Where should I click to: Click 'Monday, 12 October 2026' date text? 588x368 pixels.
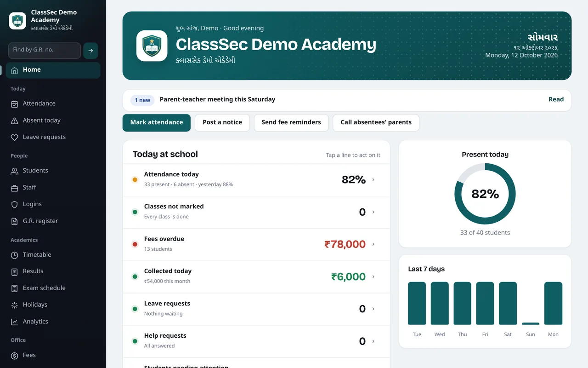click(x=521, y=55)
